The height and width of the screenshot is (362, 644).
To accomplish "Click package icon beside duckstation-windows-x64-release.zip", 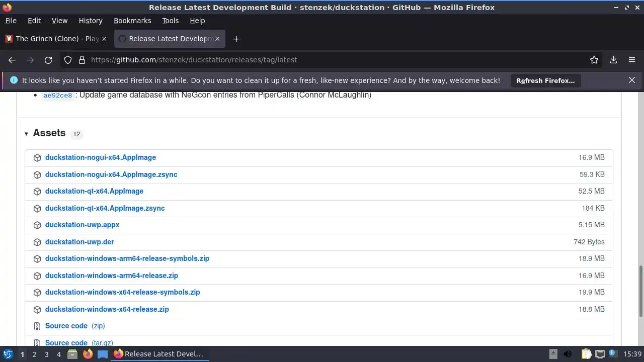I will (37, 310).
